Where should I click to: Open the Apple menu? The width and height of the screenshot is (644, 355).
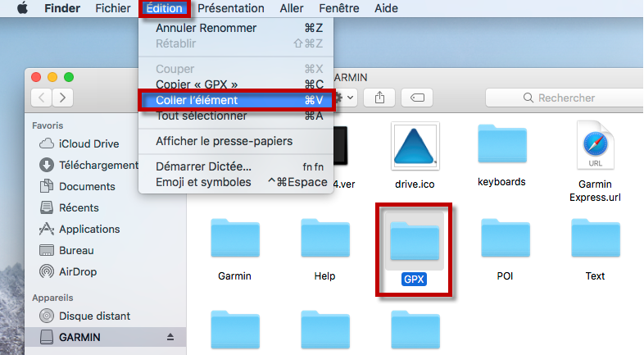(x=23, y=8)
